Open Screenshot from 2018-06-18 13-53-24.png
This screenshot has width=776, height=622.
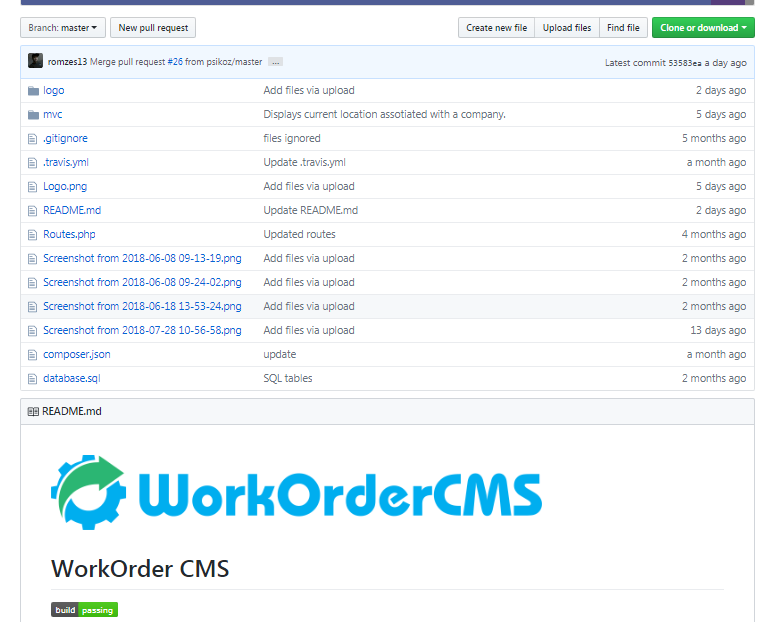(142, 306)
